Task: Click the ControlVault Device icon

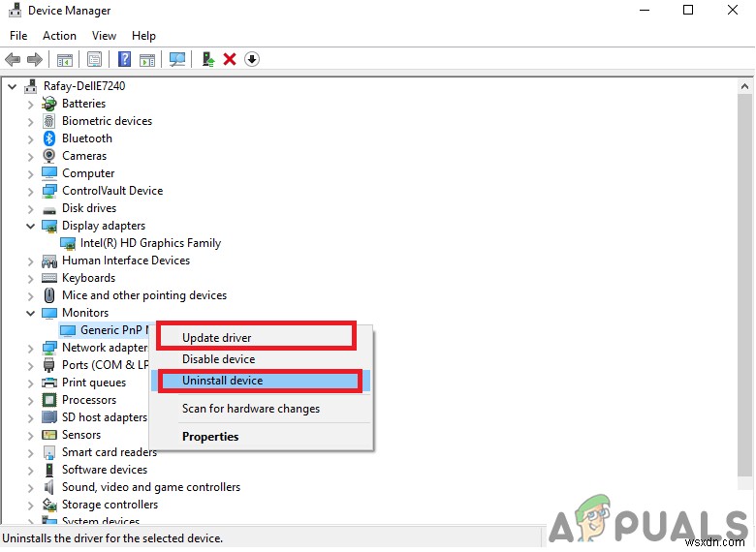Action: [49, 191]
